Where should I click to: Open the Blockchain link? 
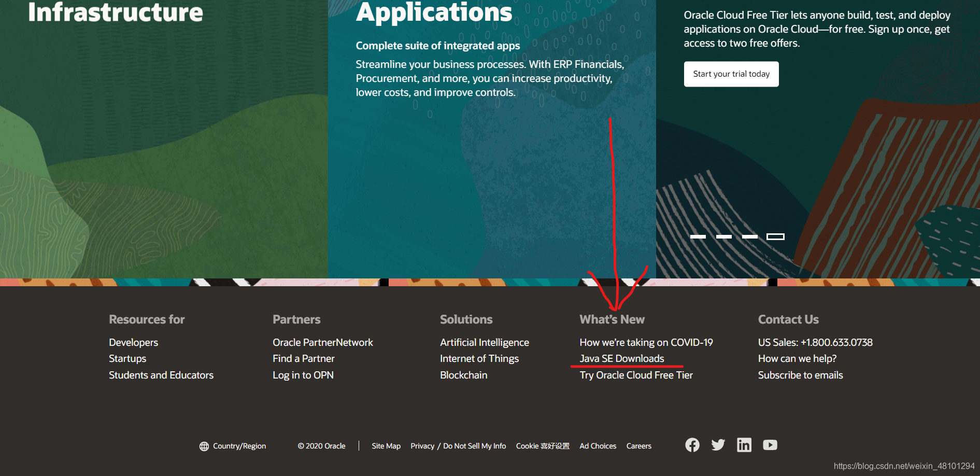tap(464, 375)
